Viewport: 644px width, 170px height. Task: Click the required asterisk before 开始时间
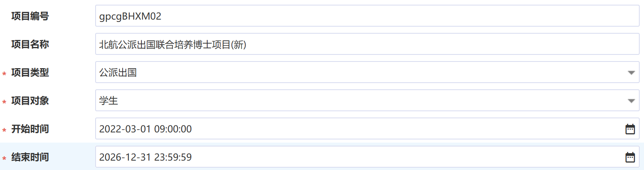4,130
